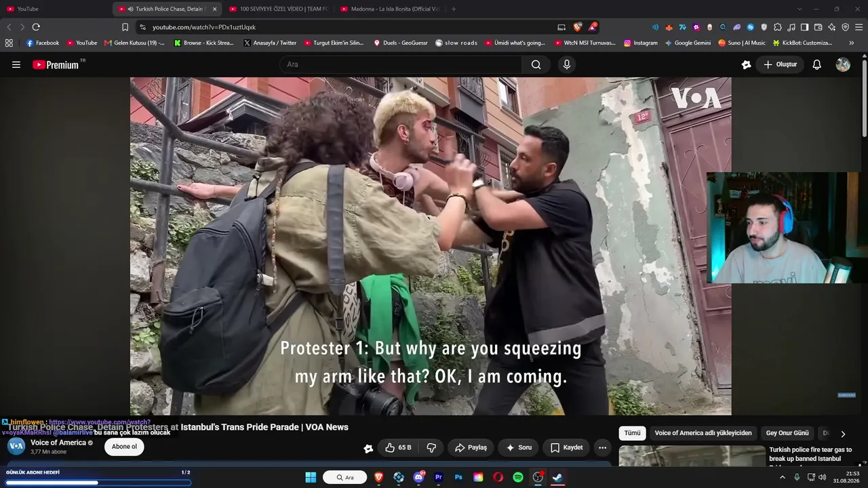Open the Brave Shields lion icon

pos(577,27)
